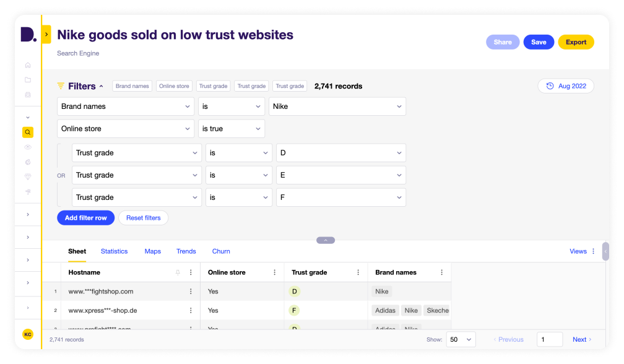Click the Share button

pos(503,42)
